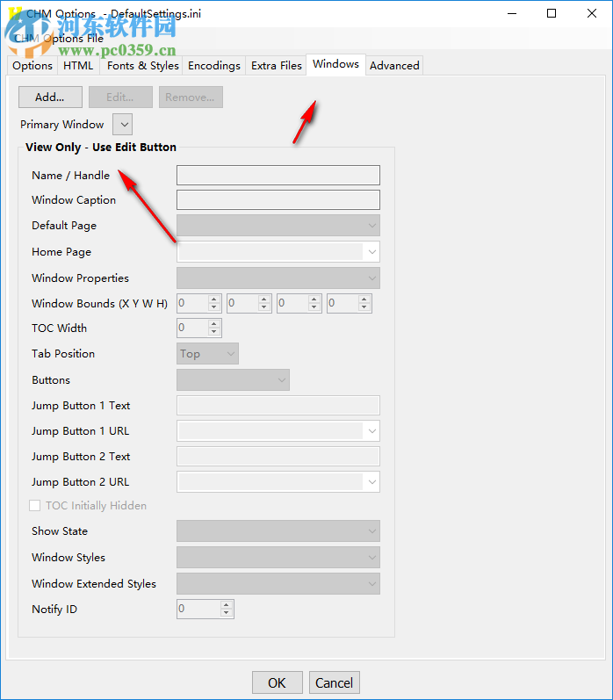Minimize the CHM Options window
The width and height of the screenshot is (613, 700).
(x=512, y=13)
